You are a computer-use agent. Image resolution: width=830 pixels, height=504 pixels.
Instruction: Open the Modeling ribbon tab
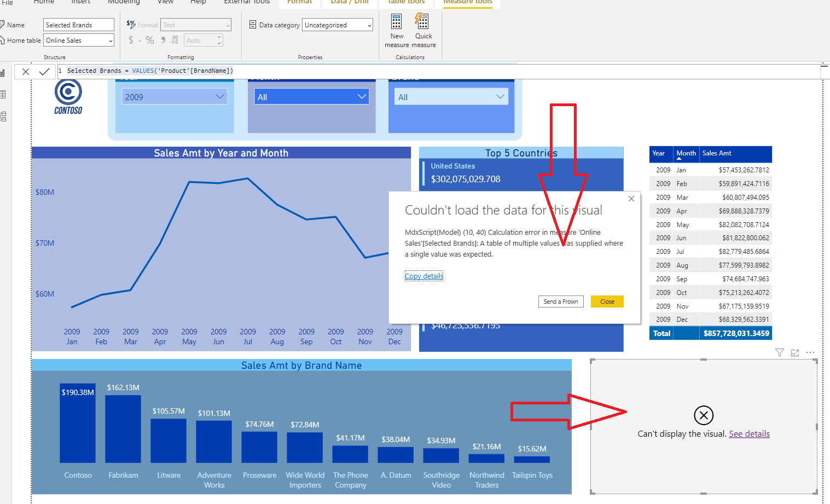point(124,2)
